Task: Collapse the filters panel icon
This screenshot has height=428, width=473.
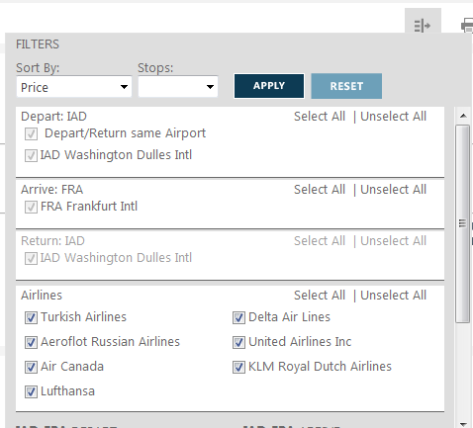Action: (422, 25)
